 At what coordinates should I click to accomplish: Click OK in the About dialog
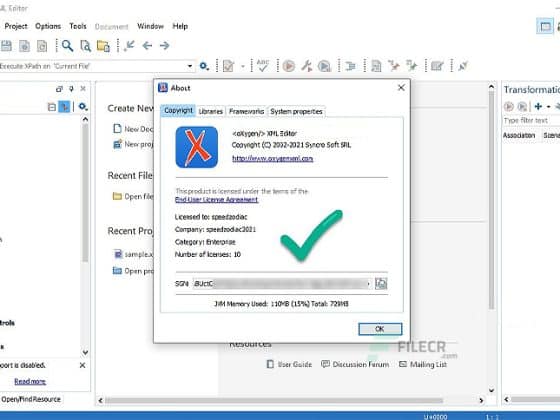click(x=380, y=329)
